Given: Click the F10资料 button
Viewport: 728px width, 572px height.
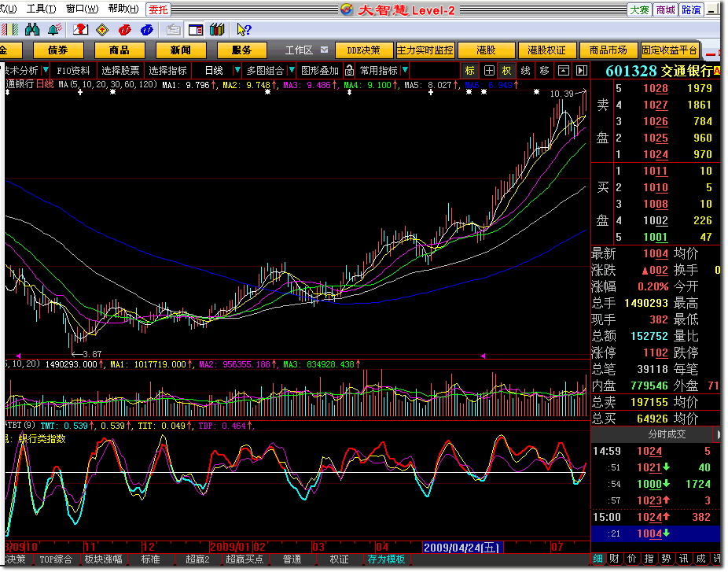Looking at the screenshot, I should [73, 71].
